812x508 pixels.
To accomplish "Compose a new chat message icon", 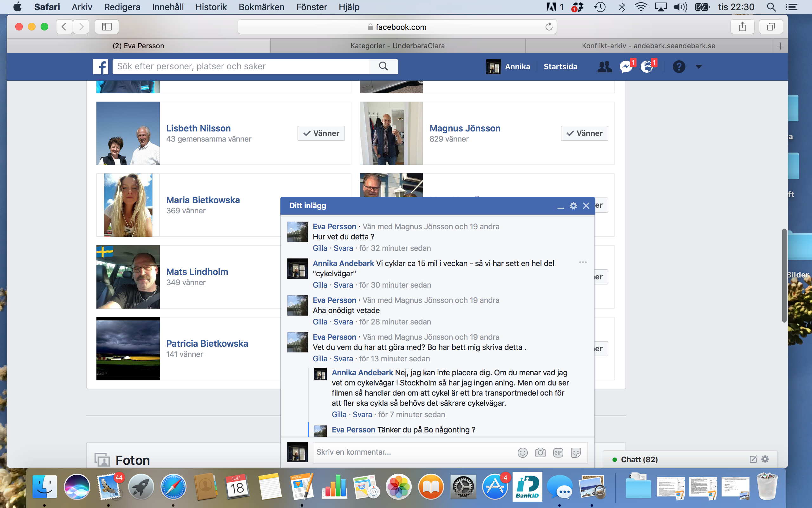I will [753, 459].
